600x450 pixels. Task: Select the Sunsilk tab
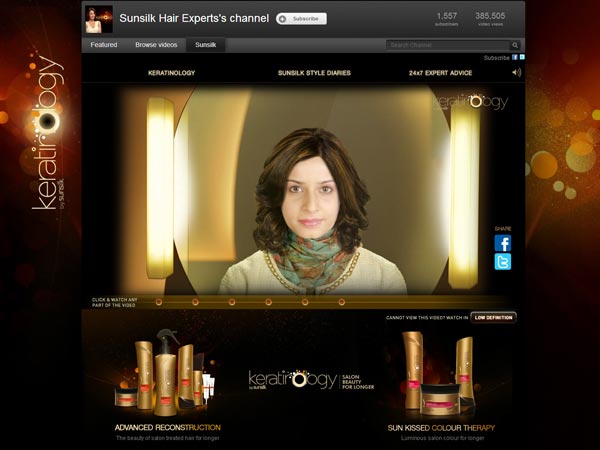coord(205,45)
